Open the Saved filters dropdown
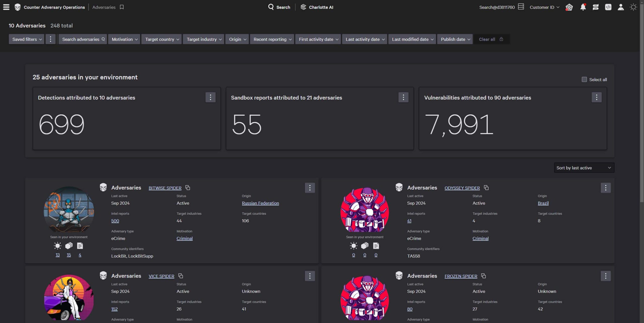This screenshot has width=644, height=323. (26, 39)
